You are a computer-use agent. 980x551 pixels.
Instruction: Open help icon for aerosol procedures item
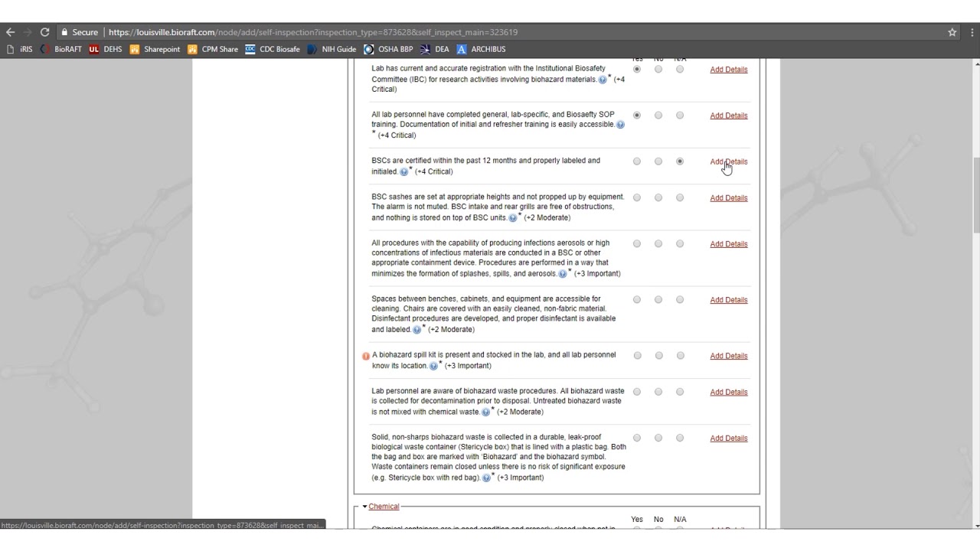click(563, 273)
